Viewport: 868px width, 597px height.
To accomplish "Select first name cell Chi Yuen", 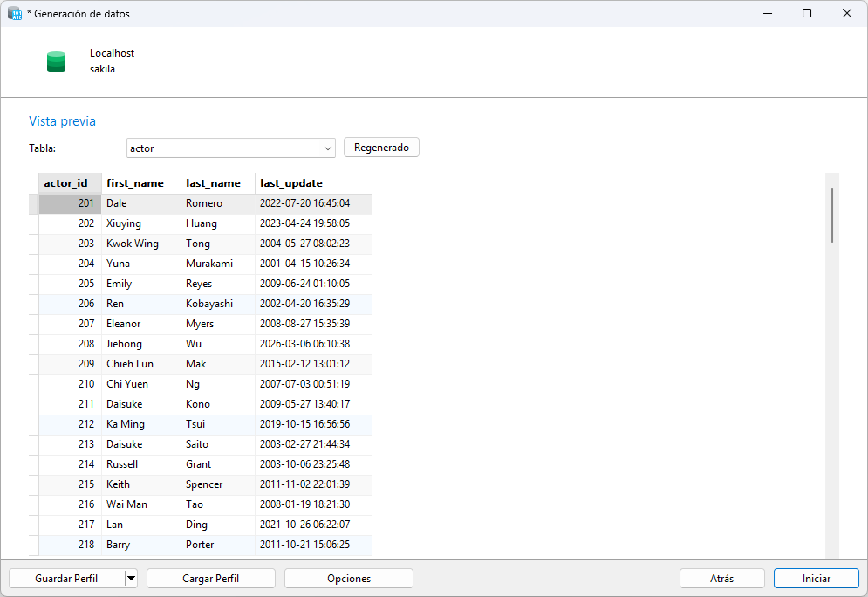I will (141, 384).
